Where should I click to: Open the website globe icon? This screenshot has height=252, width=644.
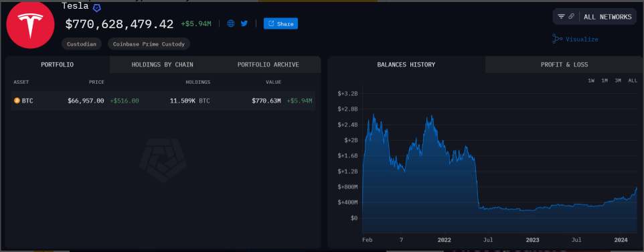pos(231,24)
